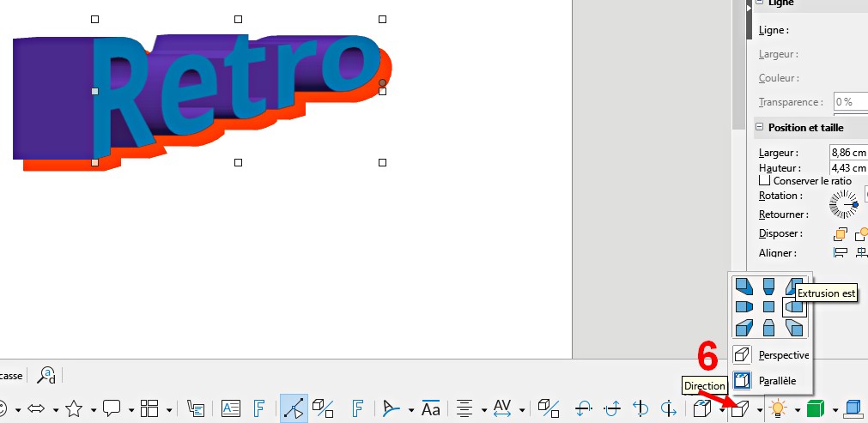Image resolution: width=868 pixels, height=423 pixels.
Task: Open 3D surface dropdown arrow
Action: coord(835,410)
